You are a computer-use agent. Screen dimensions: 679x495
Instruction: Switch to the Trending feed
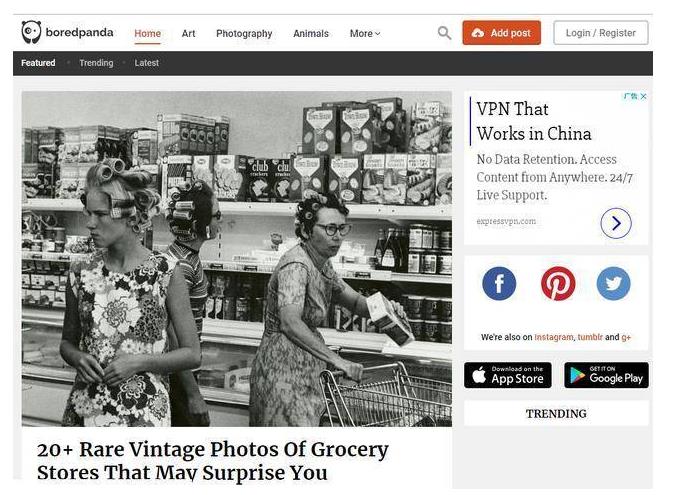[x=96, y=63]
